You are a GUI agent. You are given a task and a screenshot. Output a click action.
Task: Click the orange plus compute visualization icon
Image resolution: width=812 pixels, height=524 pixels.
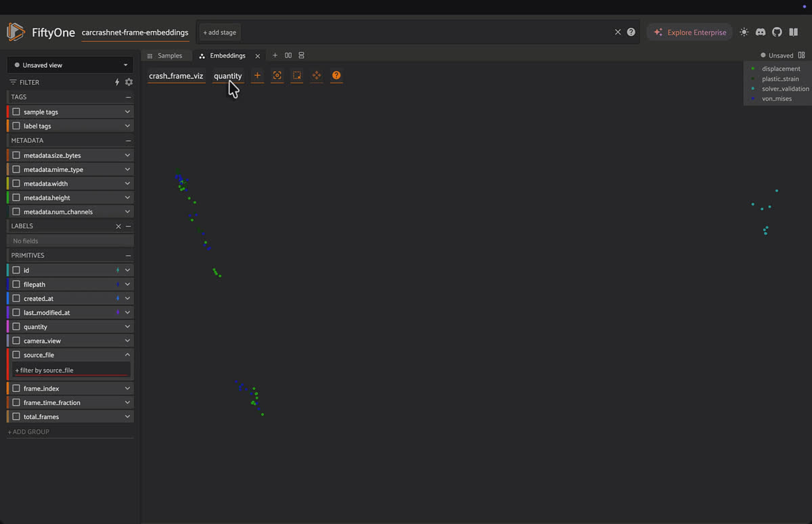[x=257, y=75]
